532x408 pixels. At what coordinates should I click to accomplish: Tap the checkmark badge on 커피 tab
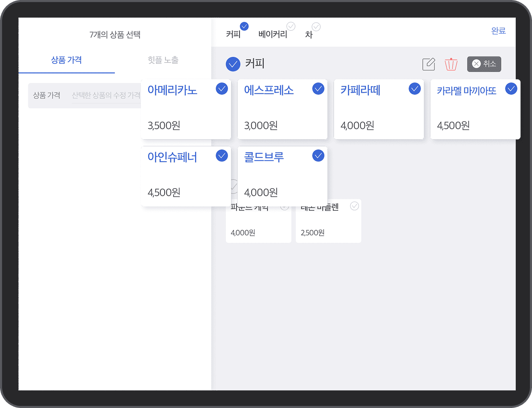244,27
